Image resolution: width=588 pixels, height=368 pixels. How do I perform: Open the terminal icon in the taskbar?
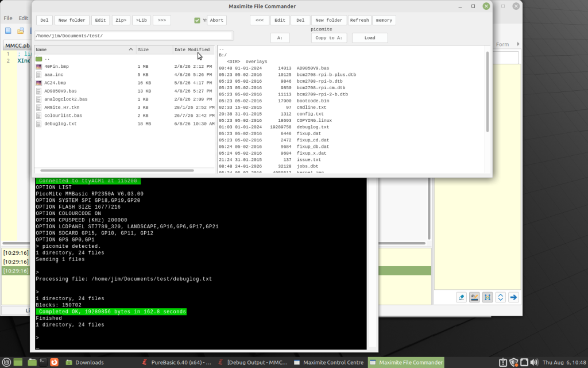pyautogui.click(x=42, y=362)
